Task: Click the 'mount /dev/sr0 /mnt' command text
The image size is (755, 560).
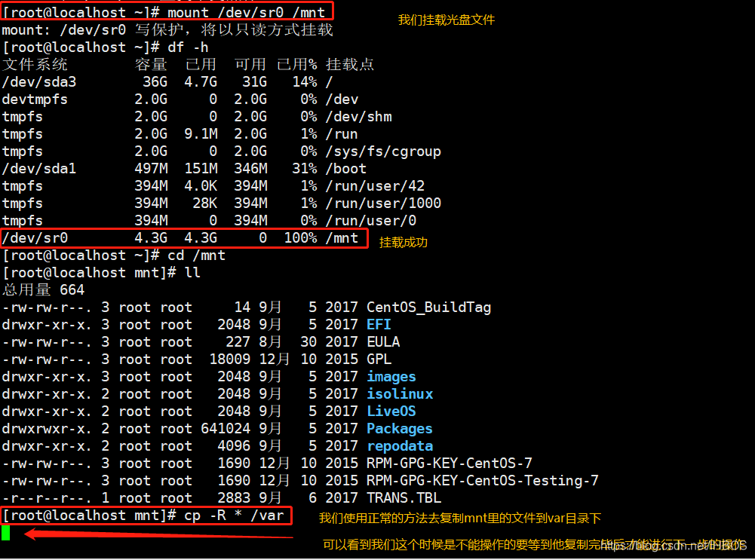Action: pos(246,12)
